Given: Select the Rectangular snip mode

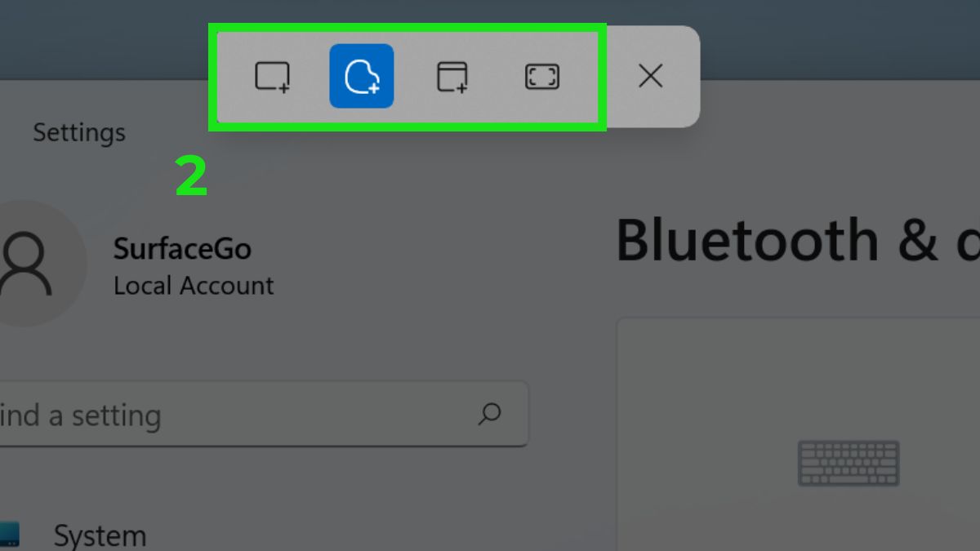Looking at the screenshot, I should [272, 77].
